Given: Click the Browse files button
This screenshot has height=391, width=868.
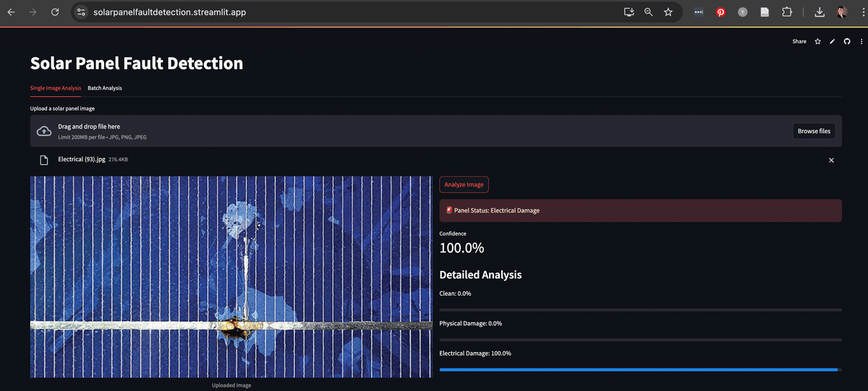Looking at the screenshot, I should [814, 131].
